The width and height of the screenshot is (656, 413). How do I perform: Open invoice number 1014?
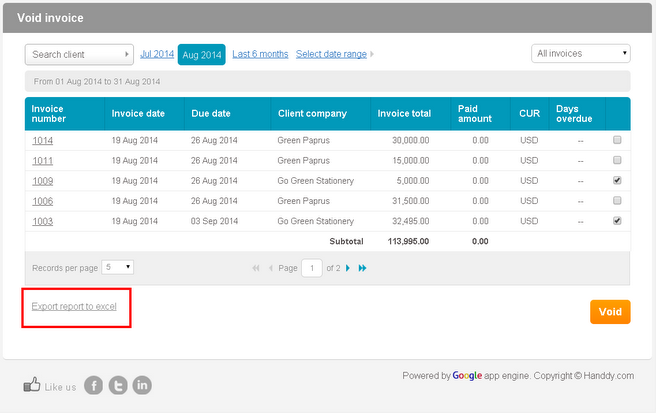43,141
